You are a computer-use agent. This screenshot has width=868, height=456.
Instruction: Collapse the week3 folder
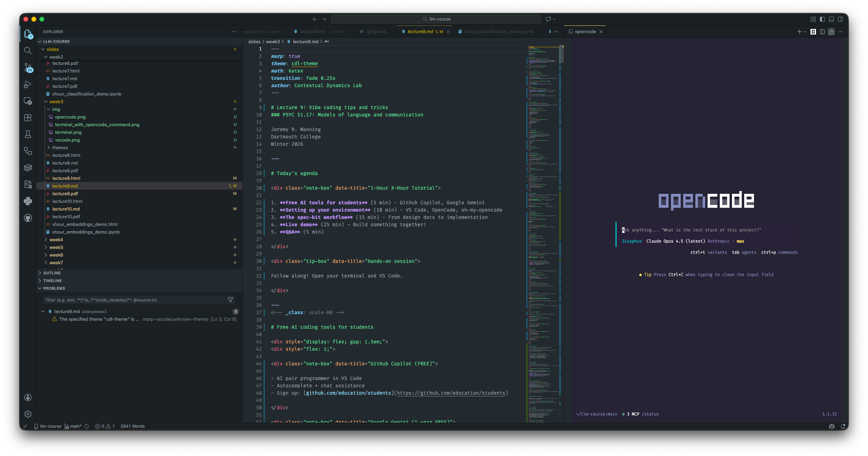point(56,101)
